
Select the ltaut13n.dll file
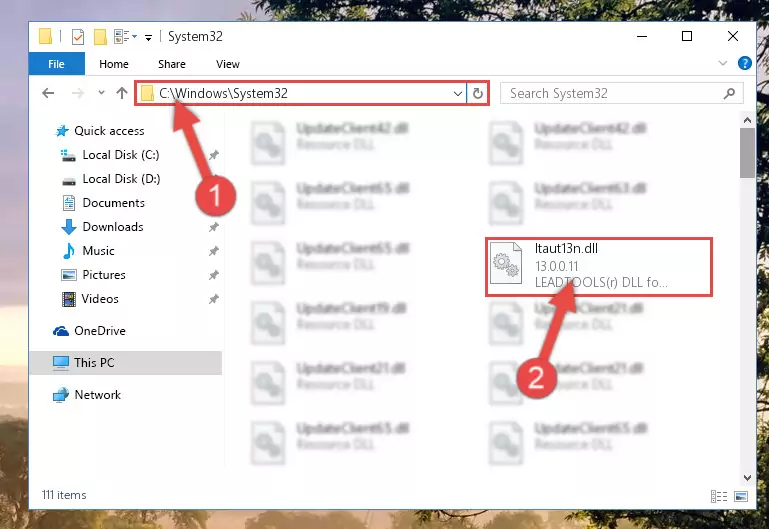[x=599, y=267]
